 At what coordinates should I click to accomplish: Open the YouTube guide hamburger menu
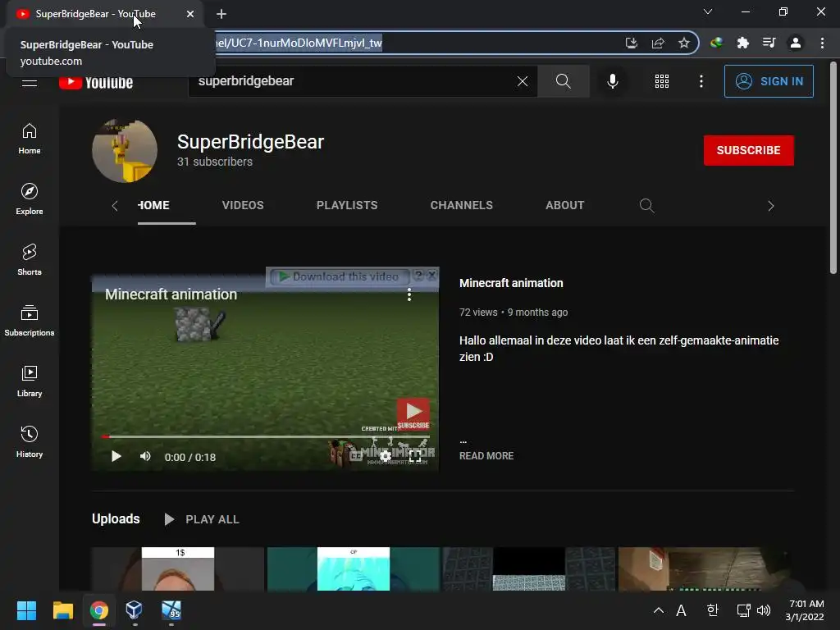(30, 83)
